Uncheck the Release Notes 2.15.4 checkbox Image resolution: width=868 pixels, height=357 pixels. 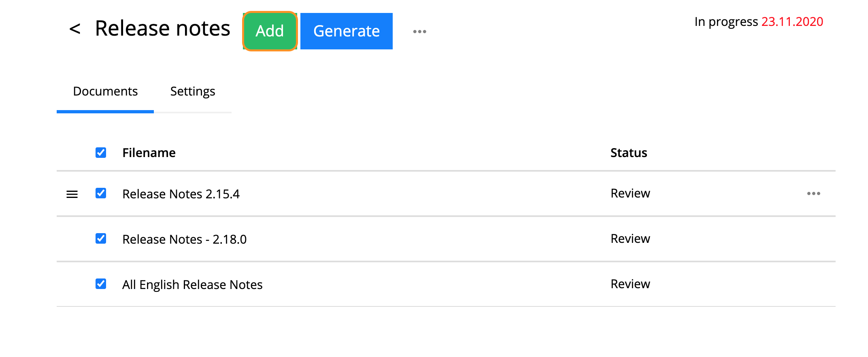[x=101, y=193]
